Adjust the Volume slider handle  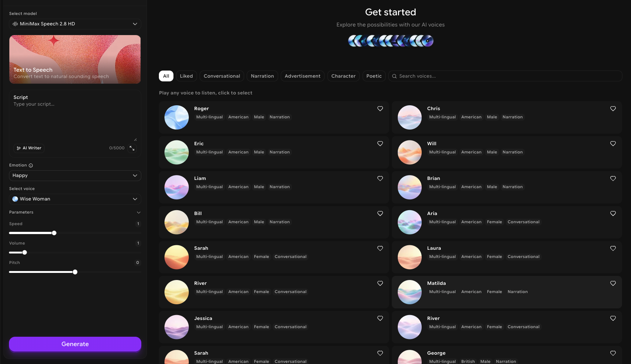[x=25, y=252]
